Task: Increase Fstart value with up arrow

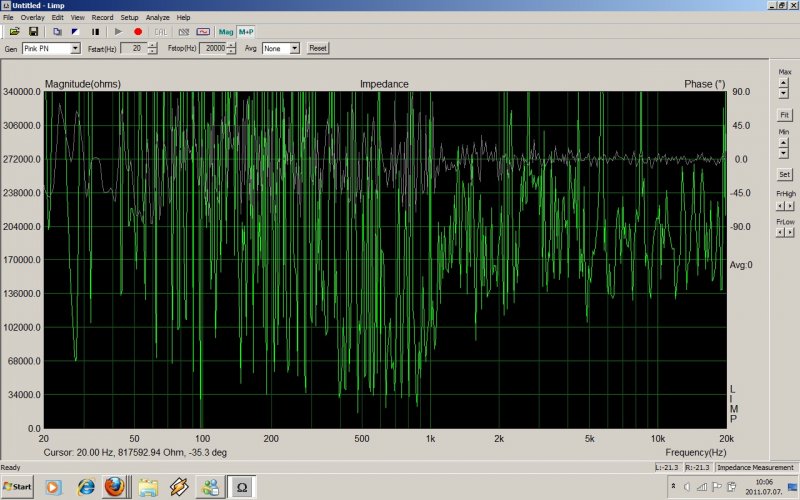Action: [x=151, y=45]
